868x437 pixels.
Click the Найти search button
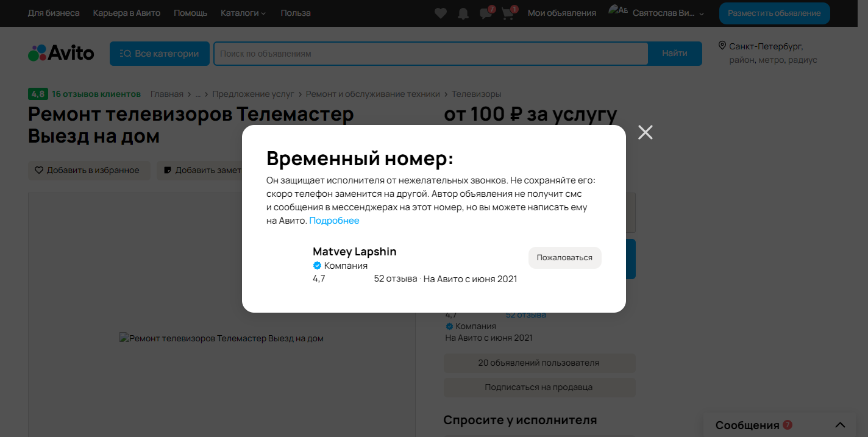pos(675,54)
